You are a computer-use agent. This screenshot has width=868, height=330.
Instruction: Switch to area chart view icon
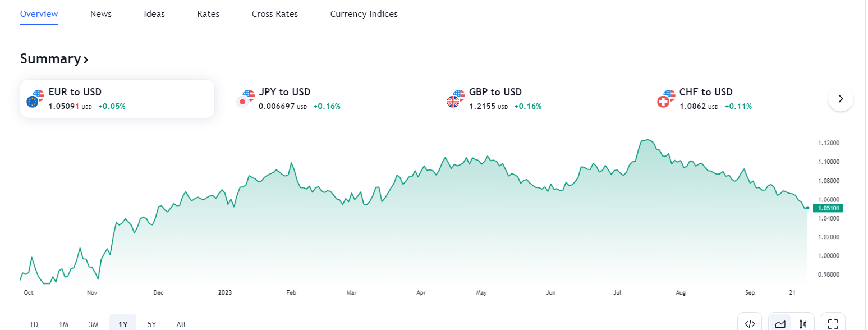point(780,323)
